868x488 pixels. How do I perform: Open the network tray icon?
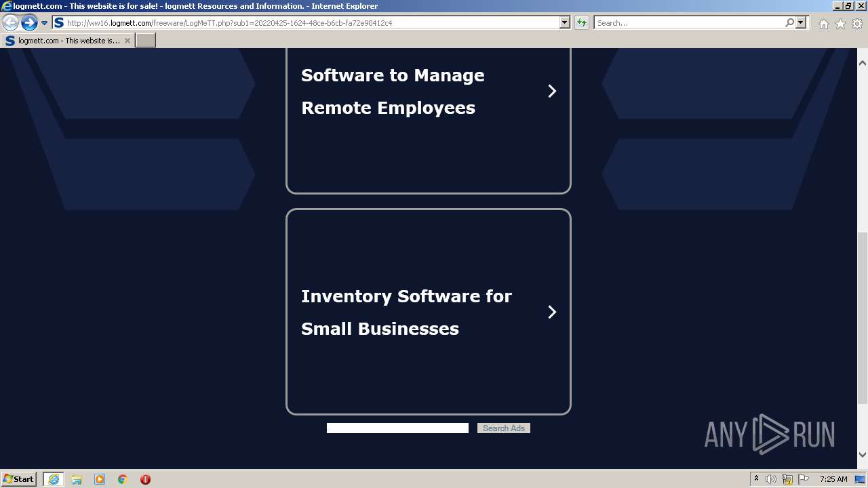pos(787,479)
